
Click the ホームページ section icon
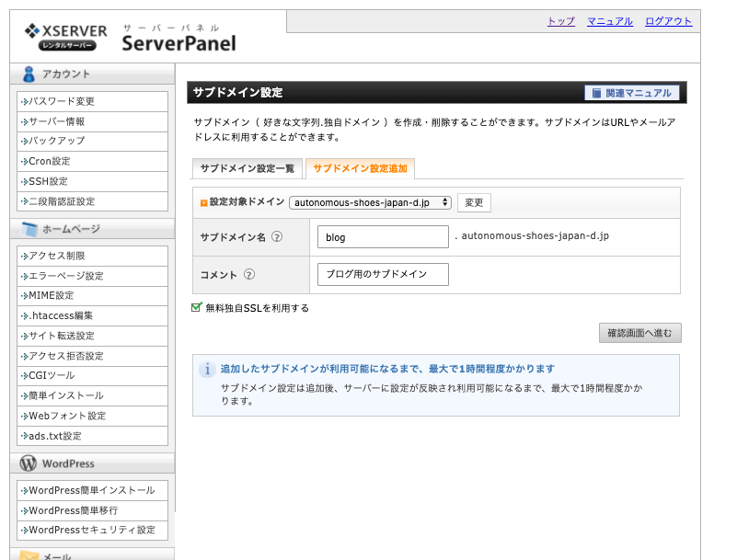coord(29,229)
